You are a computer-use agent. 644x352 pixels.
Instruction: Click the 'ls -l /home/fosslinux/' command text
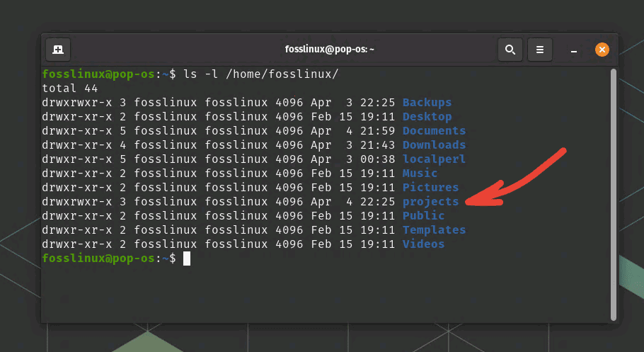pyautogui.click(x=261, y=74)
